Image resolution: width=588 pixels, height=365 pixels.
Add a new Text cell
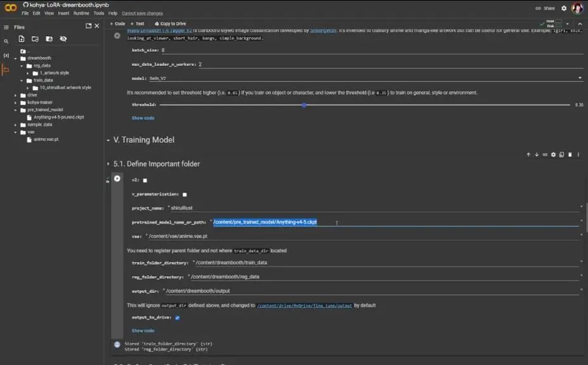[137, 23]
